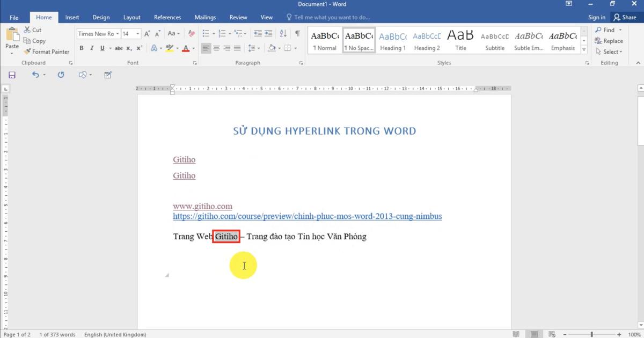644x338 pixels.
Task: Toggle bold formatting on selected text
Action: tap(82, 48)
